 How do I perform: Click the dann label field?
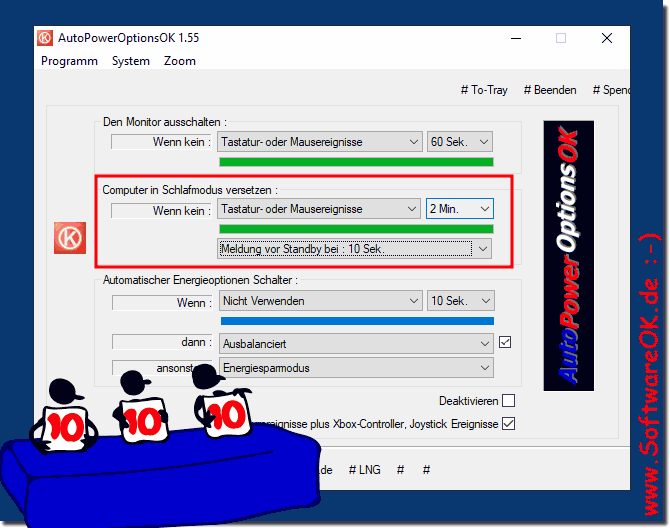tap(162, 342)
